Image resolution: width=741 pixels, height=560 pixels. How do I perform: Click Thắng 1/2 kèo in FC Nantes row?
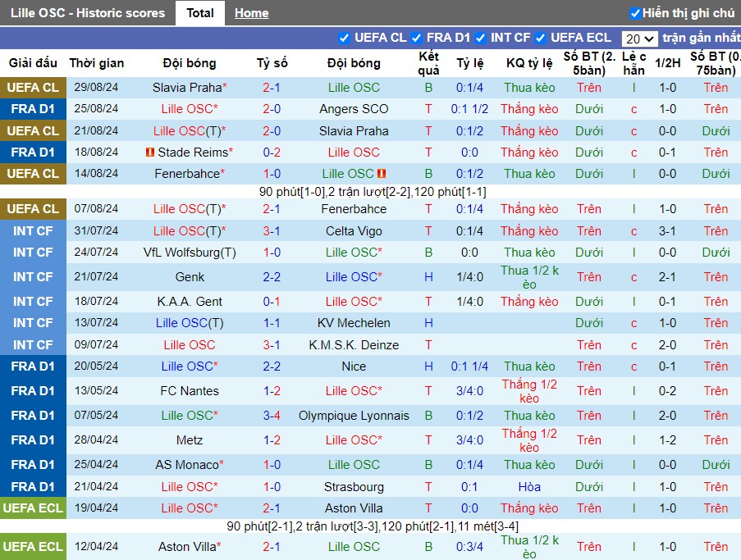coord(529,391)
